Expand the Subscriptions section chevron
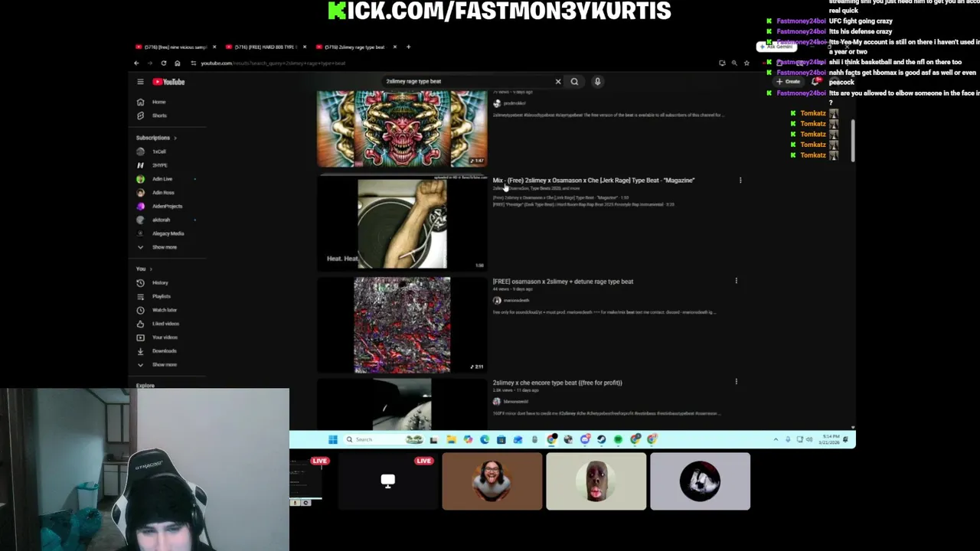The width and height of the screenshot is (980, 551). click(175, 138)
